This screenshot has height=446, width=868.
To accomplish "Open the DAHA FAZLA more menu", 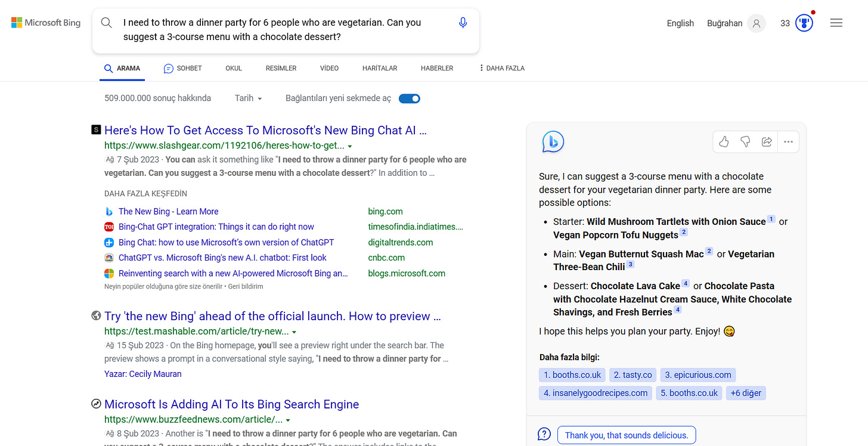I will [x=502, y=68].
